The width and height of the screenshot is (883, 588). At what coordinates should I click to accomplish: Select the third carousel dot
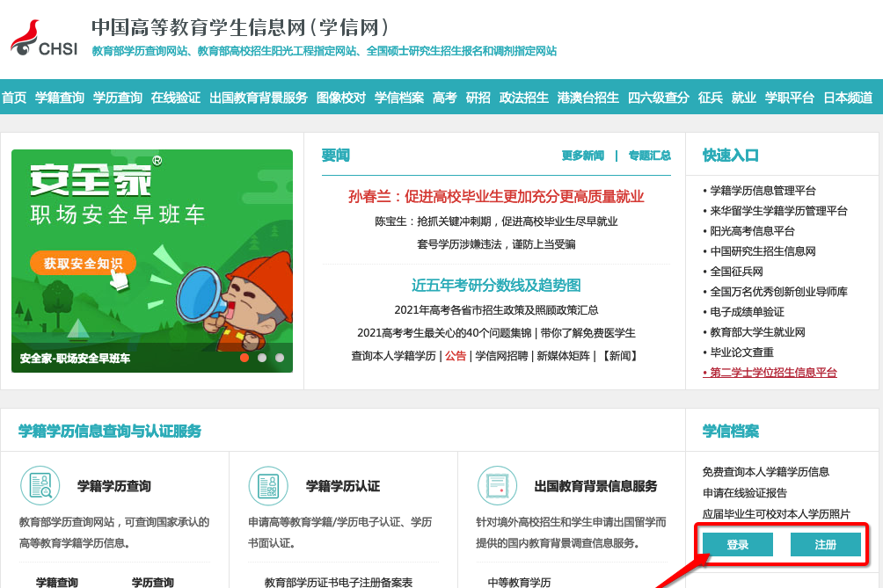click(x=280, y=358)
